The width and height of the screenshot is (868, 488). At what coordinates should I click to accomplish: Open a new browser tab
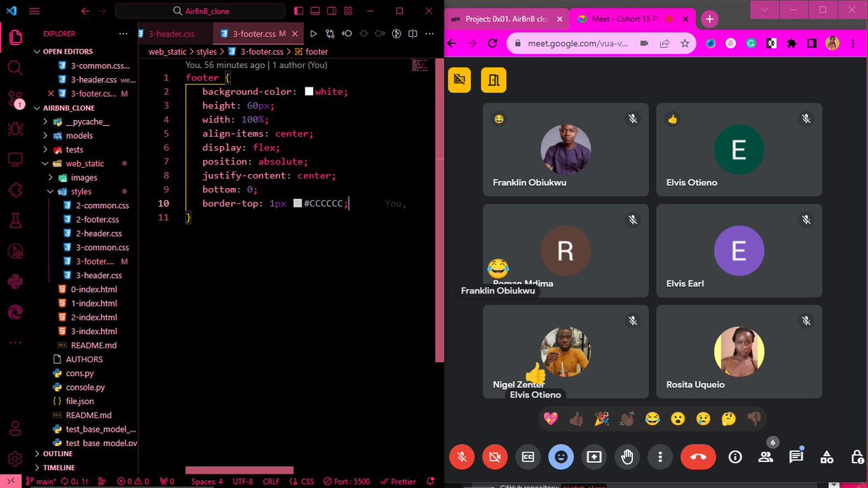[710, 20]
